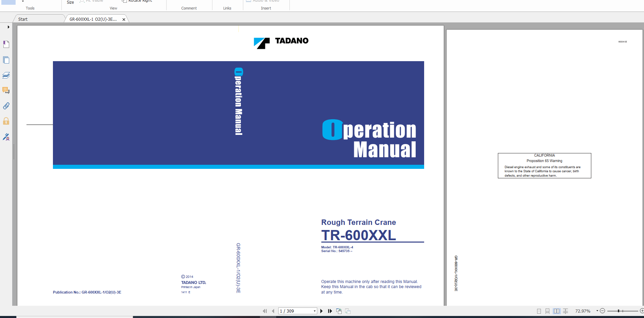Image resolution: width=644 pixels, height=318 pixels.
Task: Open the Bookmarks panel
Action: 6,44
